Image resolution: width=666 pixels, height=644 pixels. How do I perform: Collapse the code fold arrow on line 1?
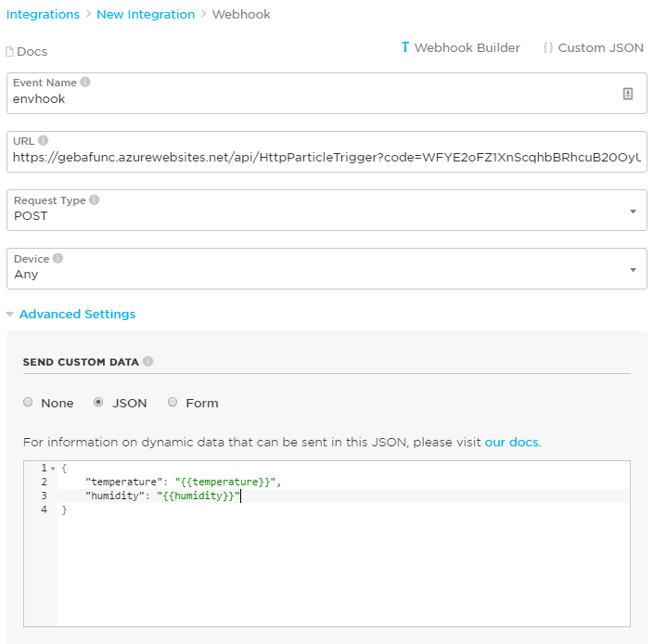(x=53, y=468)
